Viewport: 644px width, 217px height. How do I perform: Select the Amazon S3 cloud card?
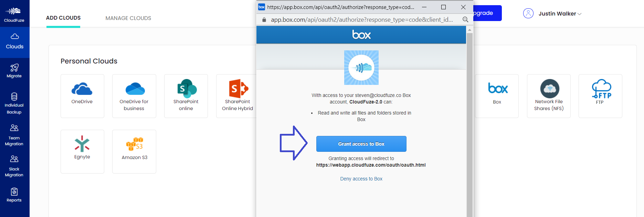click(x=134, y=151)
